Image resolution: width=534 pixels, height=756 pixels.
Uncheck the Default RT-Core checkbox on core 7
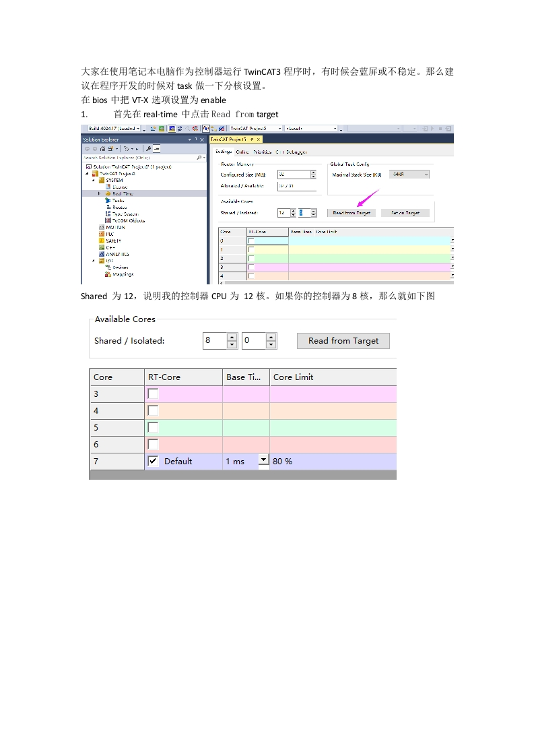(x=153, y=461)
